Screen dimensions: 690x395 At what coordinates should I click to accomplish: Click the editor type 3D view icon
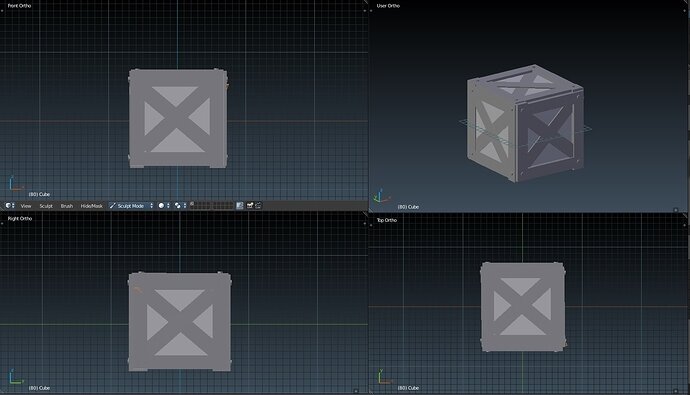coord(10,205)
